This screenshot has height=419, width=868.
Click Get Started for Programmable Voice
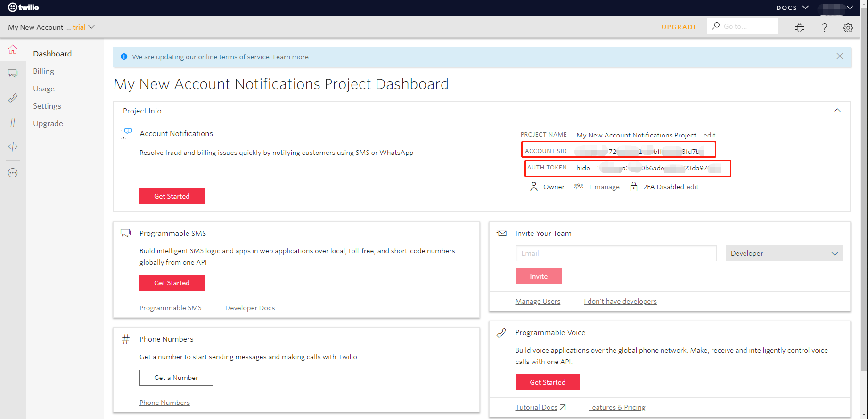pos(548,382)
